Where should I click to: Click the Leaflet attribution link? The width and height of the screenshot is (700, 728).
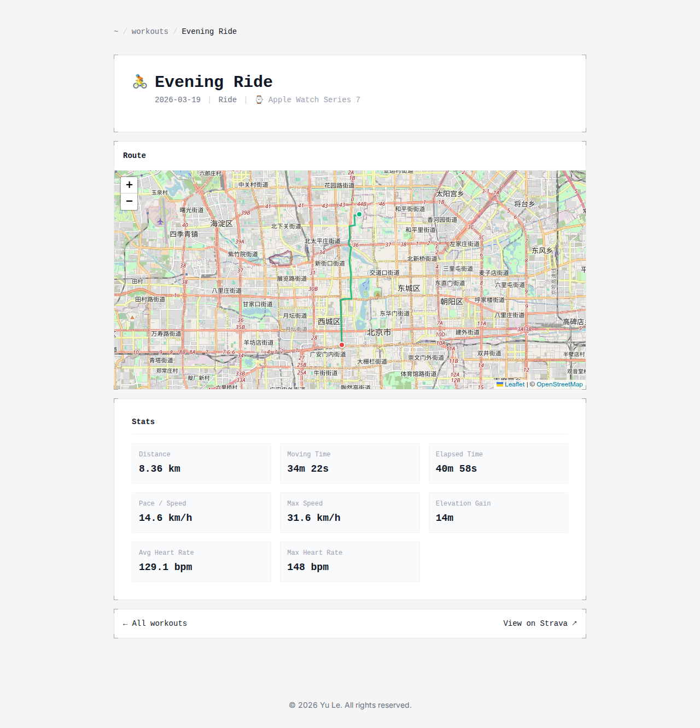click(x=514, y=384)
